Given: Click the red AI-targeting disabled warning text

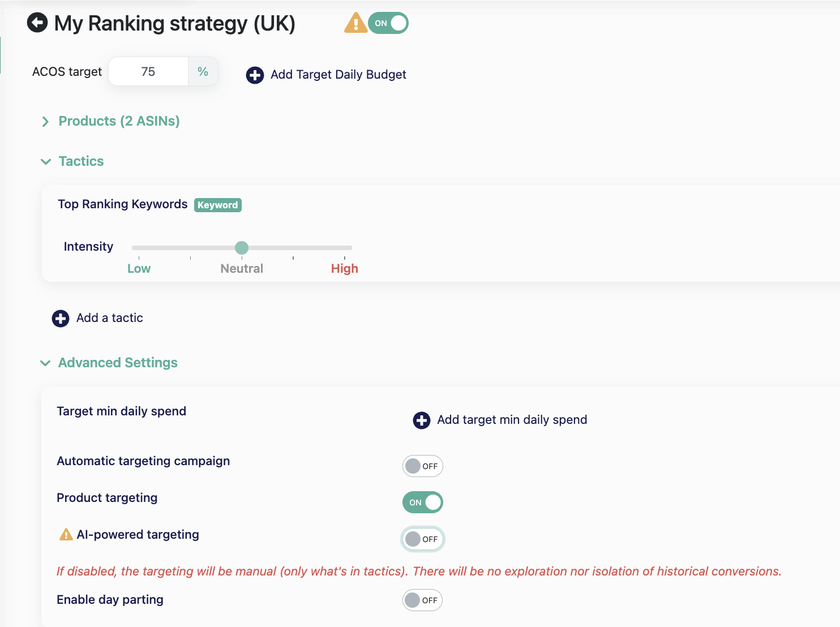Looking at the screenshot, I should [419, 572].
